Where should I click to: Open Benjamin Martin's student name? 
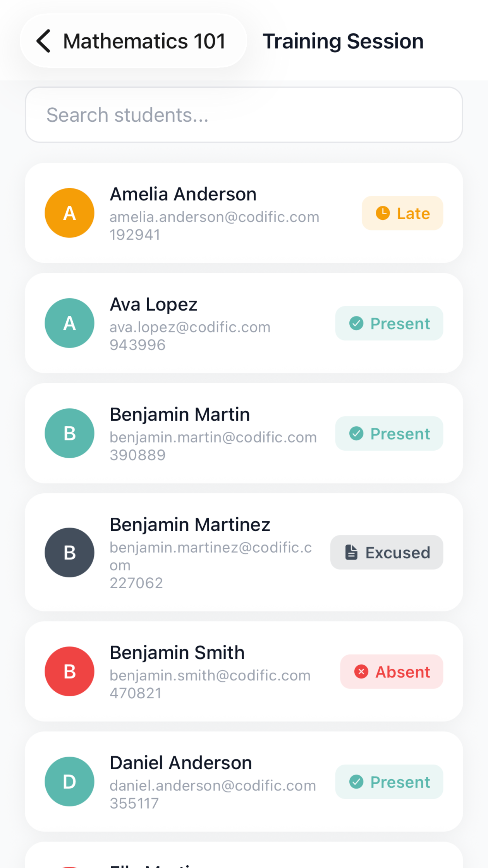point(180,414)
